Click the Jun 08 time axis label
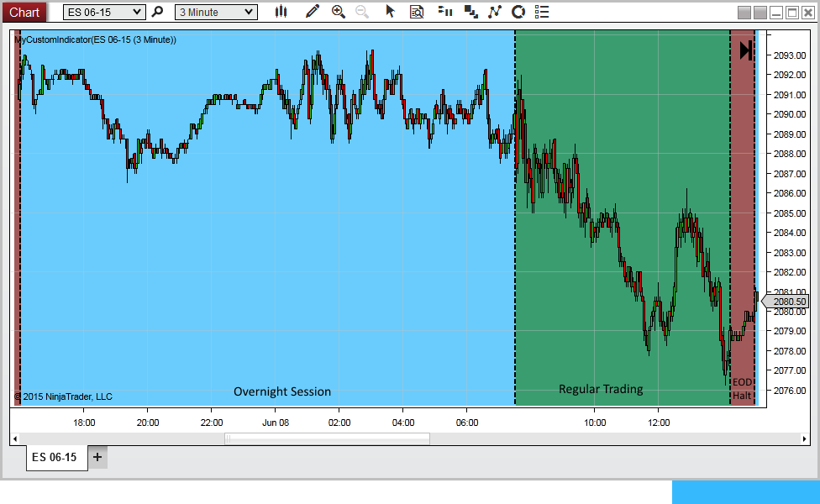820x504 pixels. (276, 423)
